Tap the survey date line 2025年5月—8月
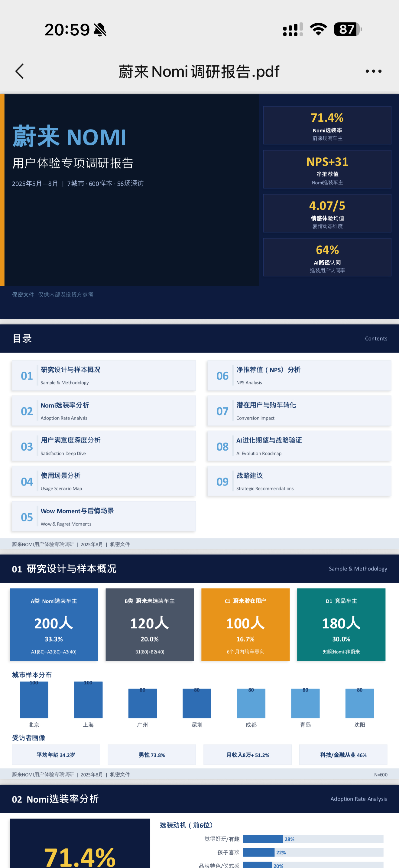 pos(78,183)
